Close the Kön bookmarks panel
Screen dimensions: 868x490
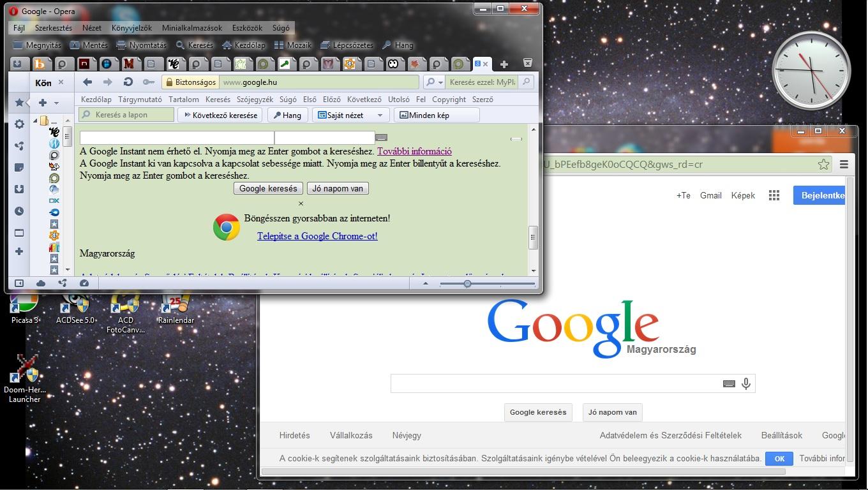[61, 82]
